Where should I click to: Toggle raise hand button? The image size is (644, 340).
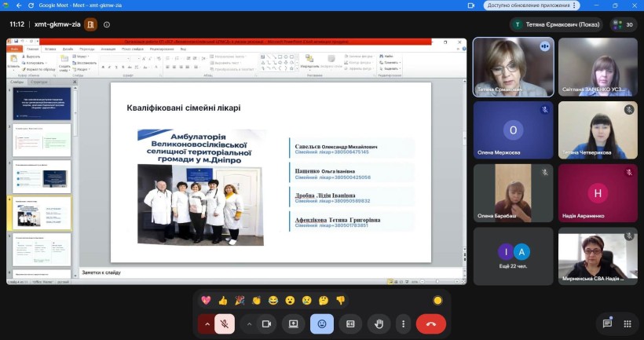point(379,324)
